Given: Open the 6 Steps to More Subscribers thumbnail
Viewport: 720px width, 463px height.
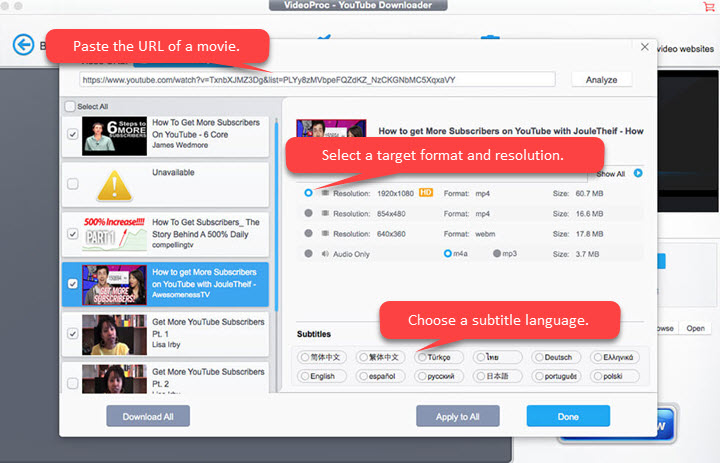Looking at the screenshot, I should (x=114, y=136).
